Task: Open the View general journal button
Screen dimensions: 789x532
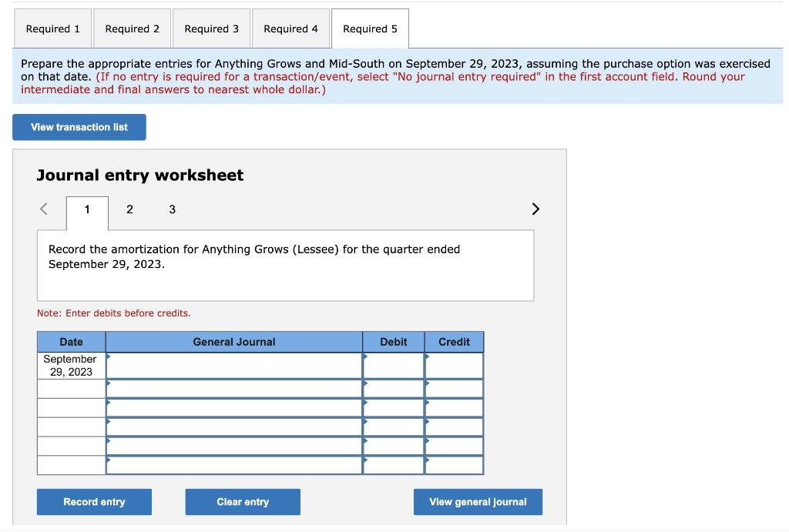Action: tap(478, 501)
